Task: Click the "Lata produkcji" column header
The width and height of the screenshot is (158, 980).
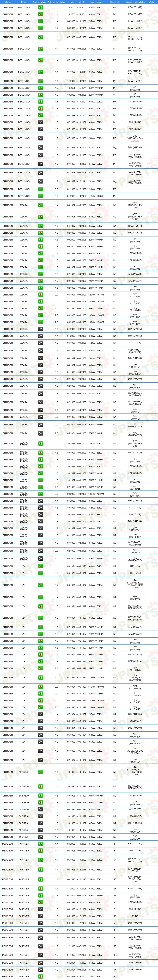Action: (77, 2)
